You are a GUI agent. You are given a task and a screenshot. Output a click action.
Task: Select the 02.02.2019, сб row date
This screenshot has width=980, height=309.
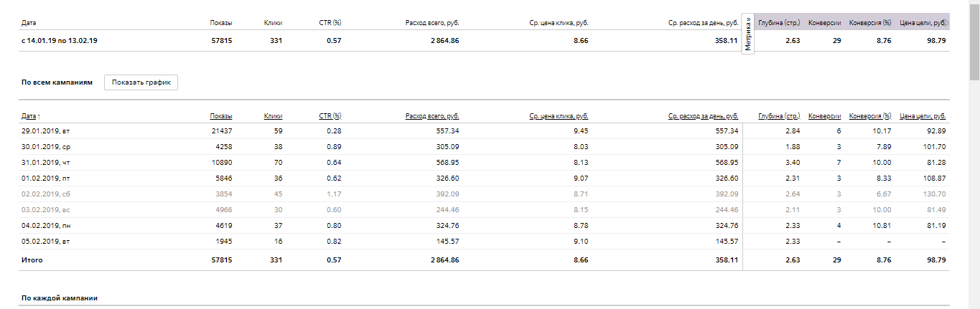[x=45, y=194]
